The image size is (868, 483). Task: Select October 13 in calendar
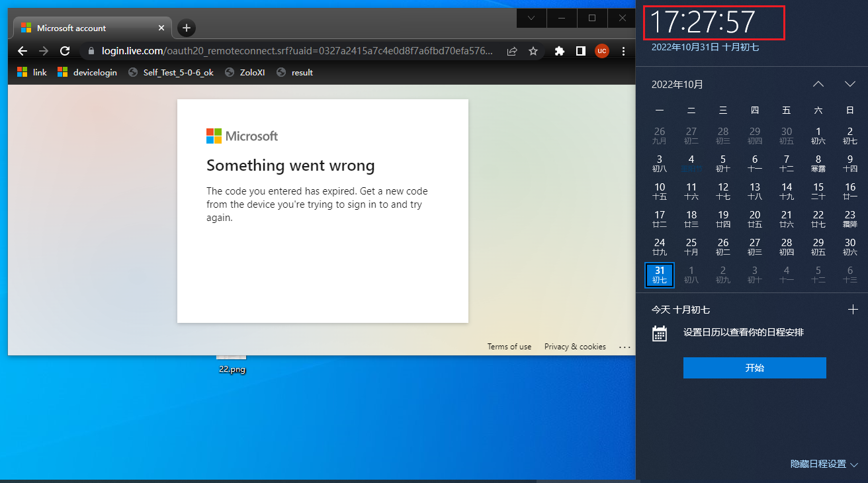tap(755, 191)
